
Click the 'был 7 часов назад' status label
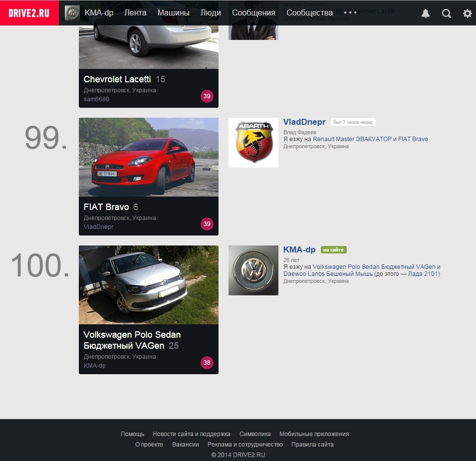pos(353,122)
